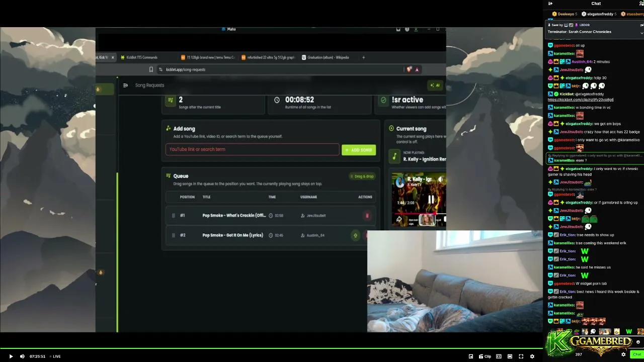This screenshot has width=644, height=362.
Task: Send message with green Chat button
Action: (637, 354)
